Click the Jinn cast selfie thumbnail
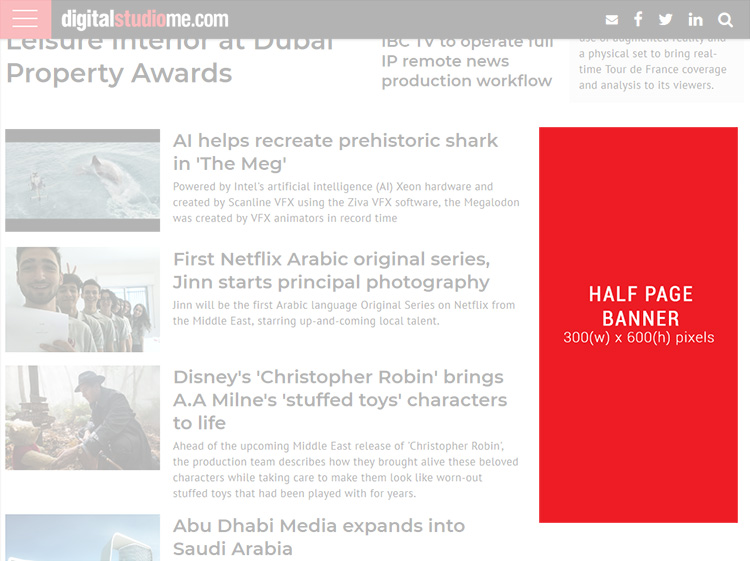This screenshot has width=750, height=561. [83, 299]
